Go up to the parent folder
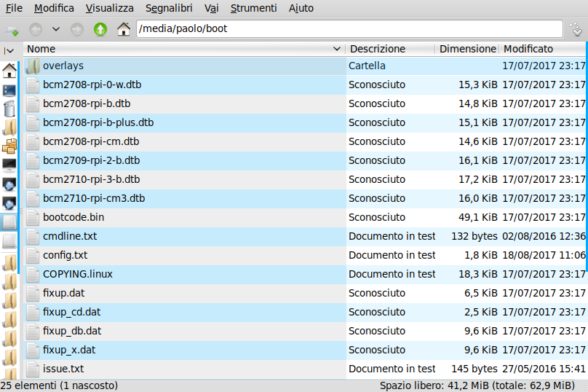This screenshot has height=392, width=588. pyautogui.click(x=100, y=29)
